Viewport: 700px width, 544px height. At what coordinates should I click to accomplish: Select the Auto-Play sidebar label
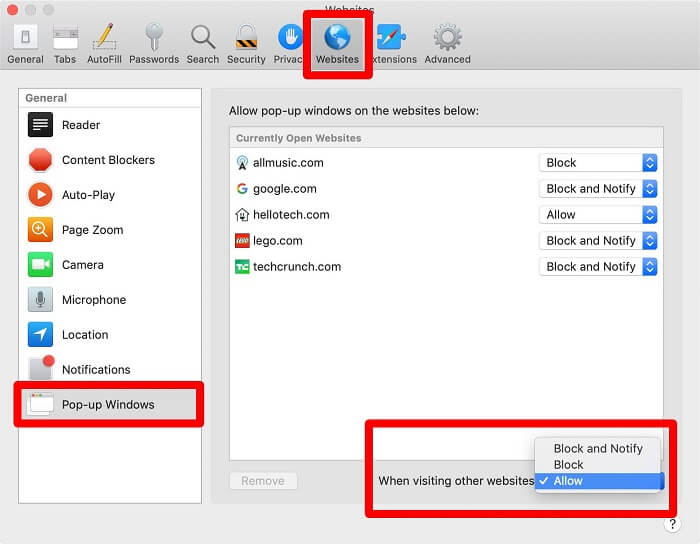88,195
